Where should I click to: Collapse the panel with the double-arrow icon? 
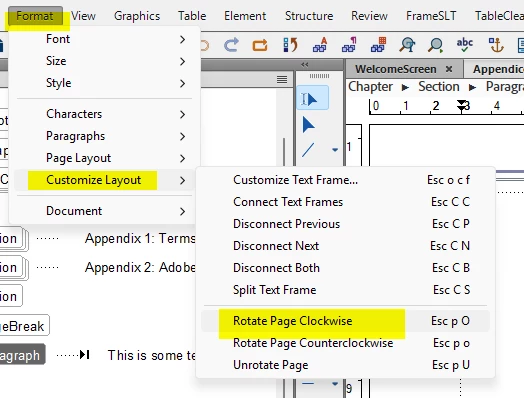pos(304,64)
